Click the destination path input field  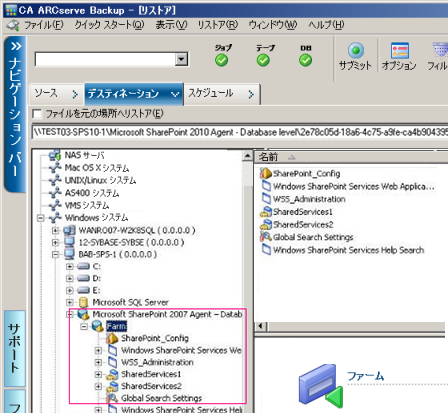coord(240,132)
